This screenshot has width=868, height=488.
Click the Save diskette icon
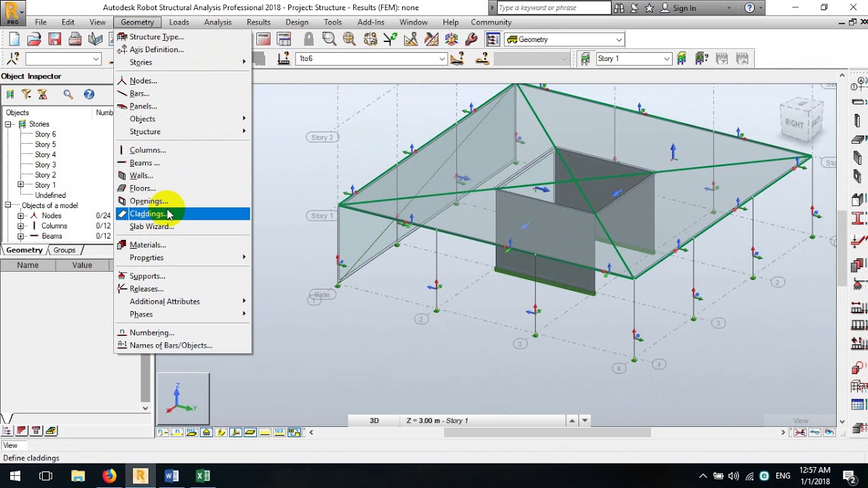(x=55, y=39)
